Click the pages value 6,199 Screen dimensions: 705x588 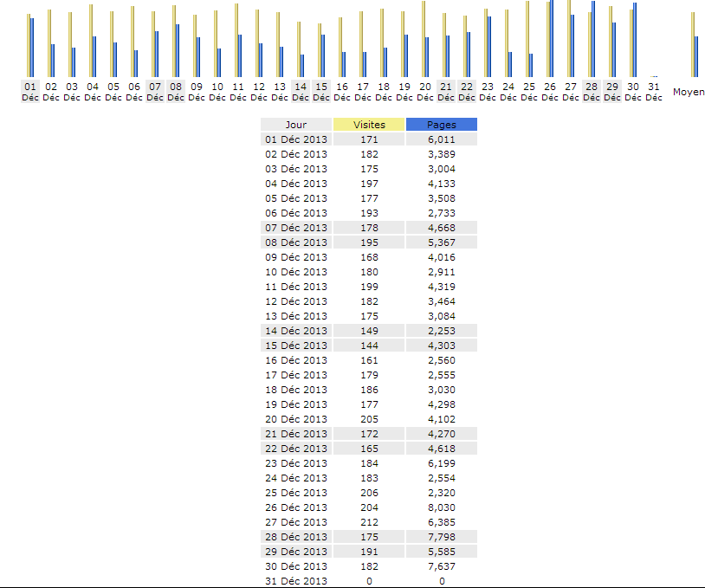442,463
